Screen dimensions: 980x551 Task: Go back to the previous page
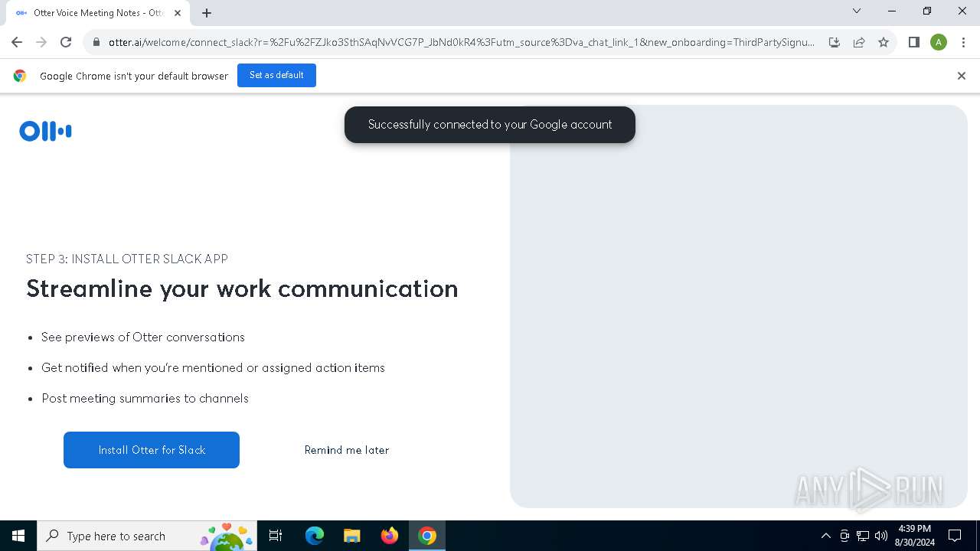point(17,42)
